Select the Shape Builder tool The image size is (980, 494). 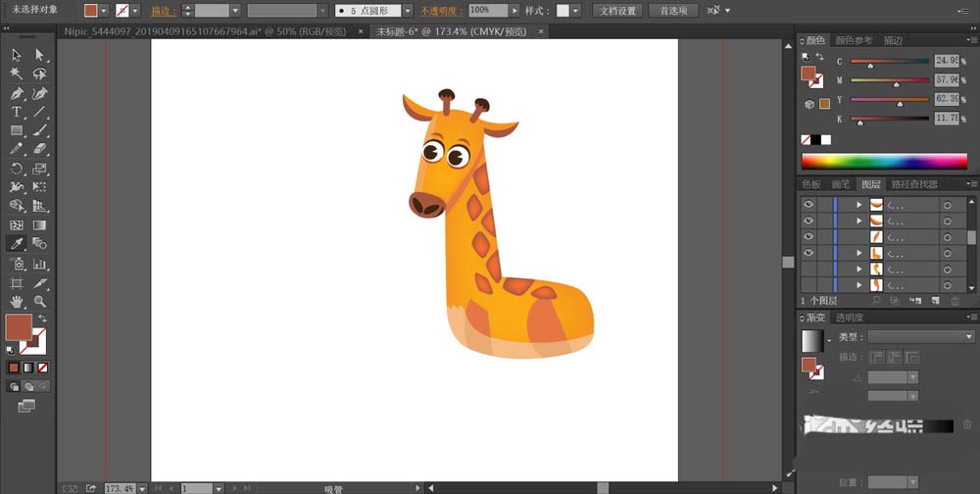[x=17, y=205]
